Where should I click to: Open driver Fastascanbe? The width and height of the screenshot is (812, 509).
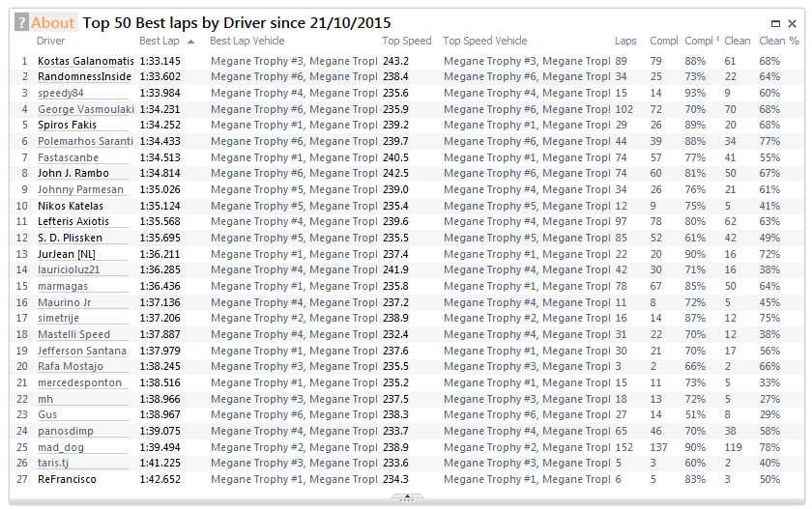coord(68,157)
